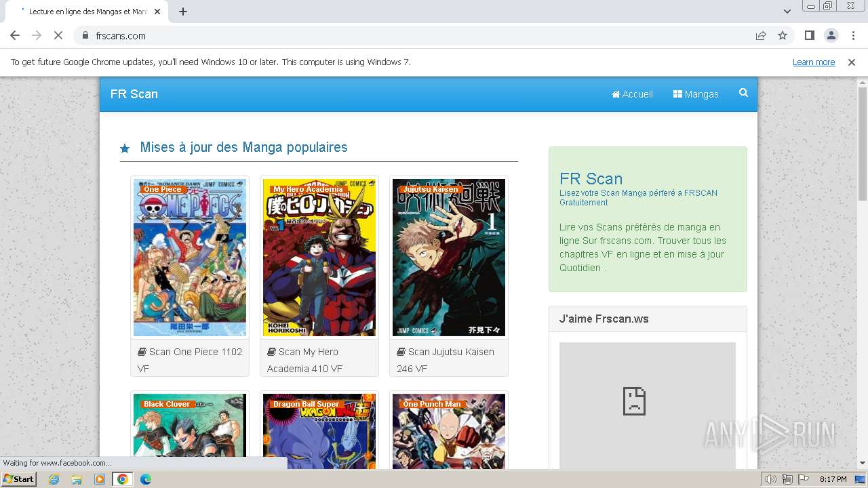This screenshot has height=488, width=868.
Task: Expand the tab search dropdown chevron
Action: [x=787, y=12]
